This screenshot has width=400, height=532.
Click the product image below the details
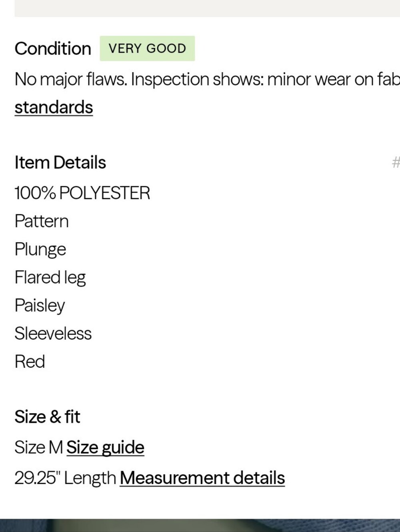click(200, 525)
